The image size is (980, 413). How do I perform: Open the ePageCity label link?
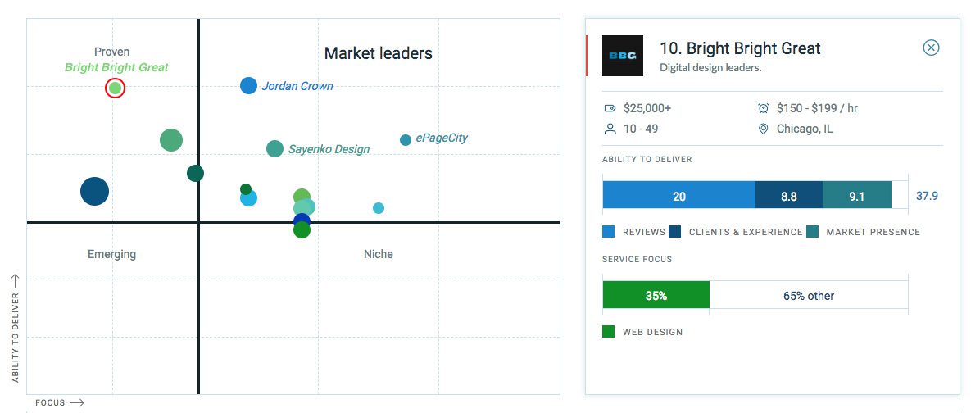tap(442, 138)
